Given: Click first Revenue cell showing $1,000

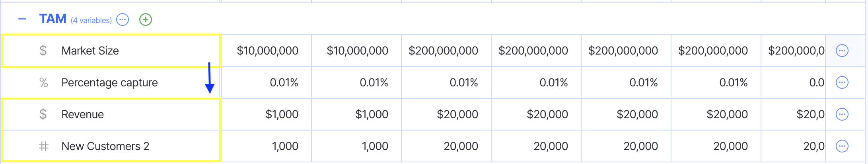Looking at the screenshot, I should (282, 114).
